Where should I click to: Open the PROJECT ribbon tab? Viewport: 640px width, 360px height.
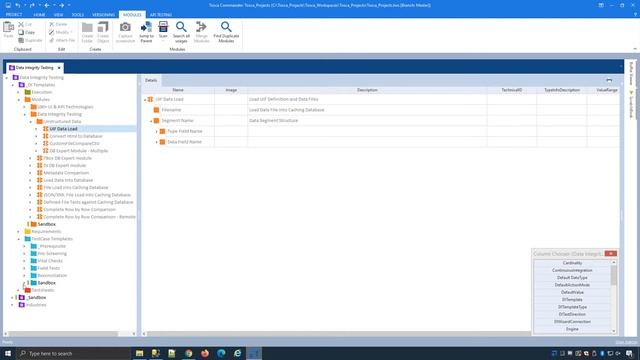[x=14, y=15]
